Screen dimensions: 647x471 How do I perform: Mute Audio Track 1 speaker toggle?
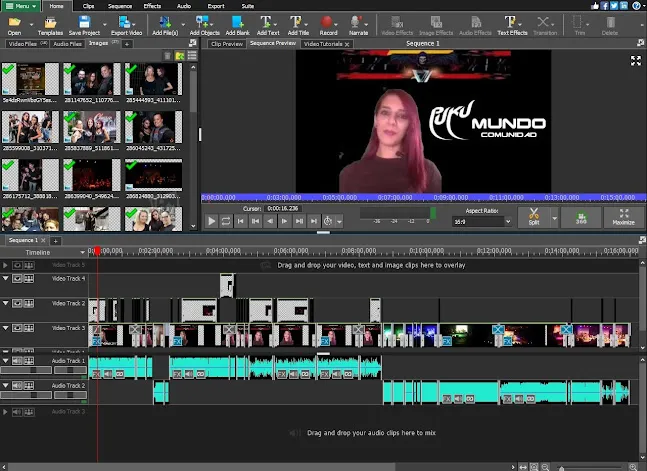pos(17,361)
